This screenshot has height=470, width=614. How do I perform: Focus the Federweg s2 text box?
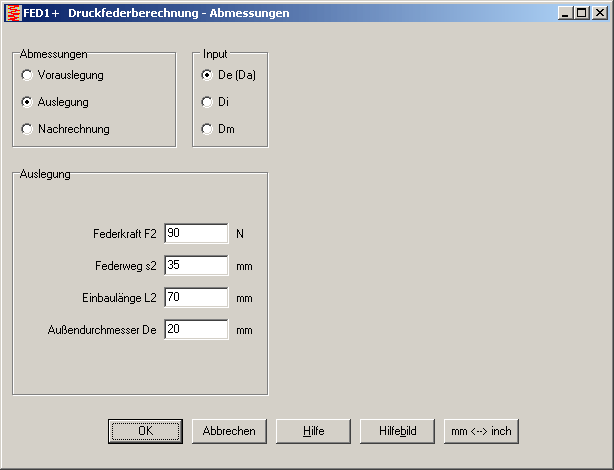(x=196, y=266)
